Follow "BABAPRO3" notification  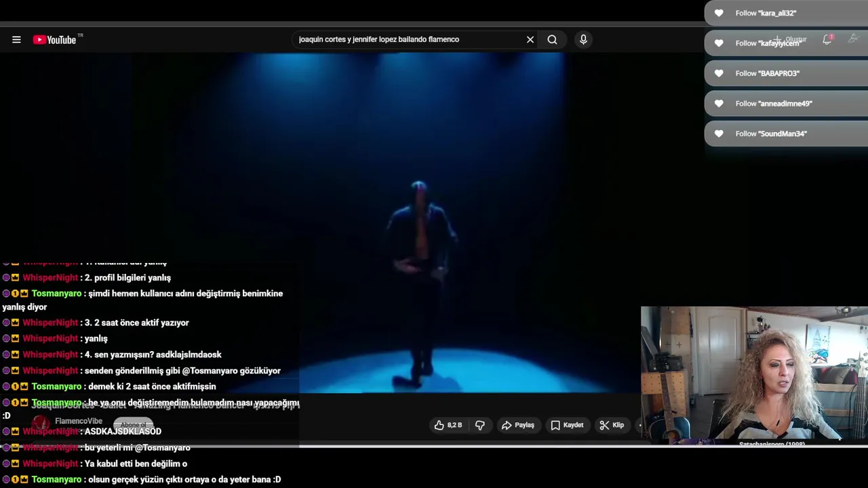click(x=786, y=73)
